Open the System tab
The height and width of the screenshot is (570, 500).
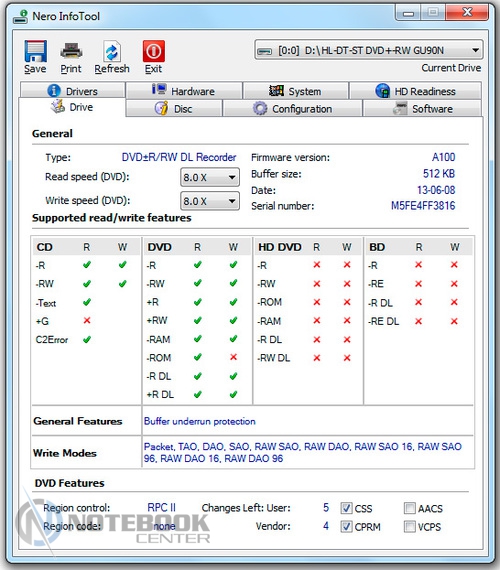(296, 91)
